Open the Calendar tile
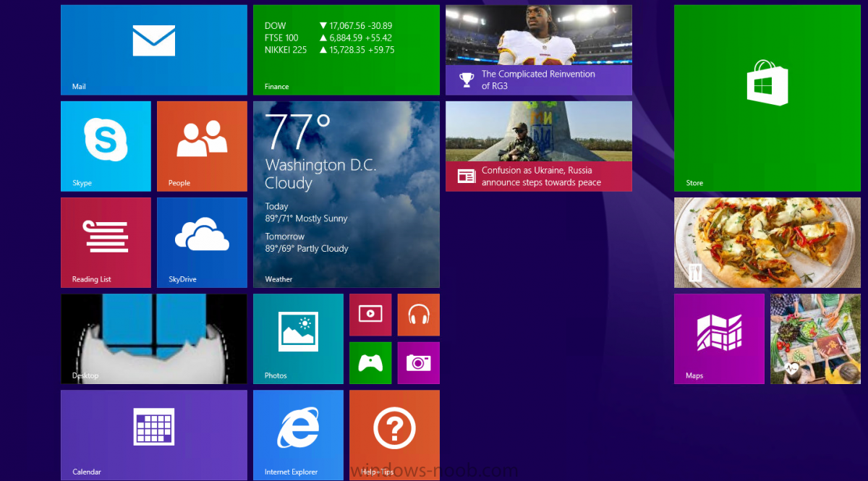This screenshot has height=481, width=868. 154,435
